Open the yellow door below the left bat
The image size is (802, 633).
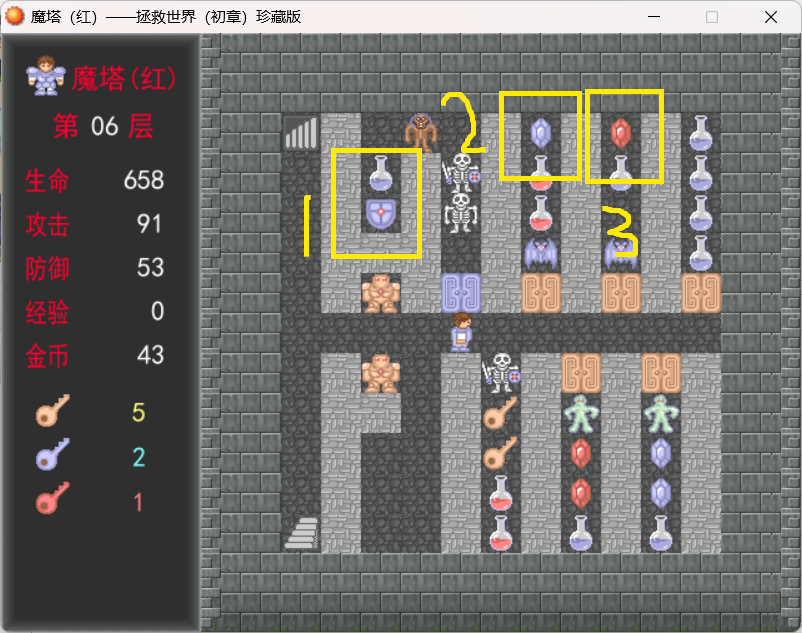(x=541, y=293)
